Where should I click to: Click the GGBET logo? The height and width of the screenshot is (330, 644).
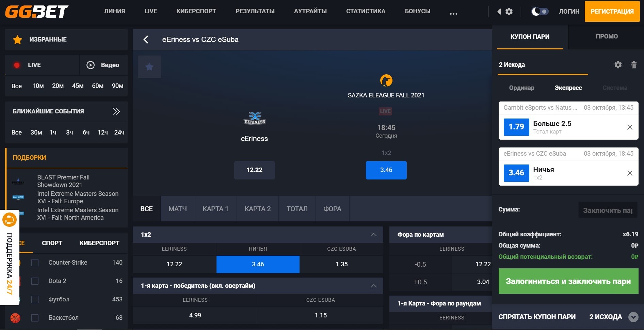click(37, 11)
